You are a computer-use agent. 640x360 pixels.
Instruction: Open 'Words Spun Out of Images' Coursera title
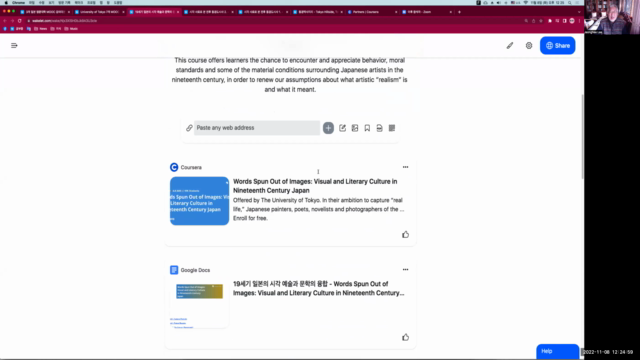(x=315, y=186)
